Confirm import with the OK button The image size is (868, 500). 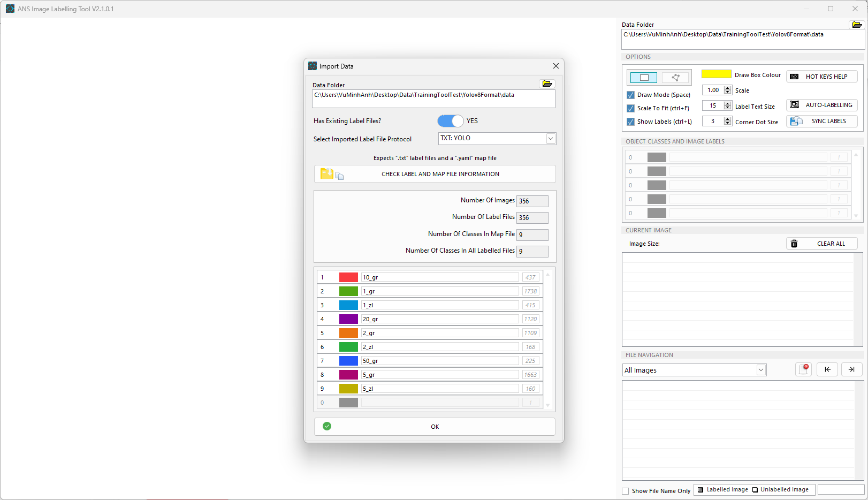tap(435, 427)
